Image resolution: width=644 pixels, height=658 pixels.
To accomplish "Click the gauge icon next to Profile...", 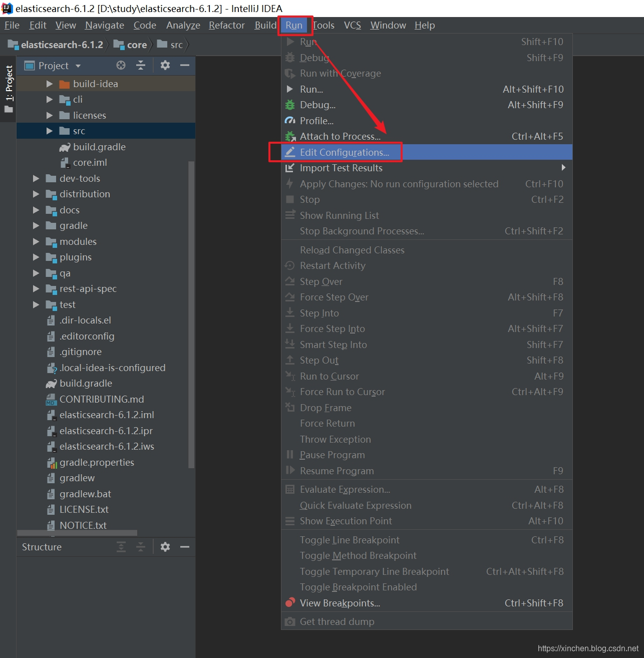I will (x=290, y=121).
